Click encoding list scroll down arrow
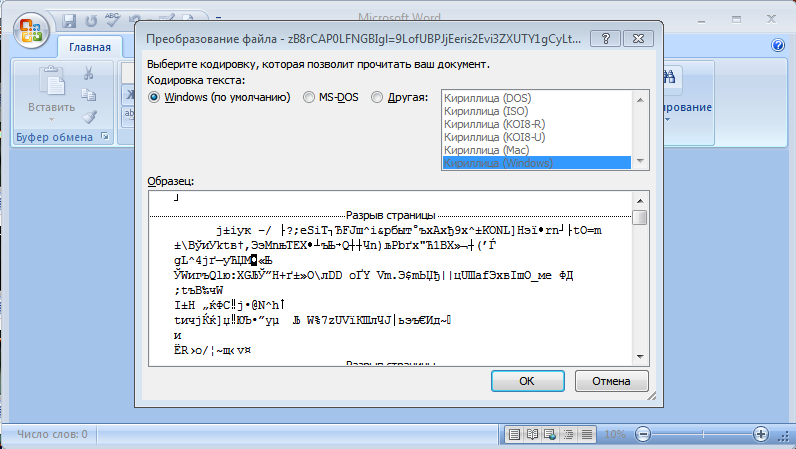796x449 pixels. click(640, 161)
